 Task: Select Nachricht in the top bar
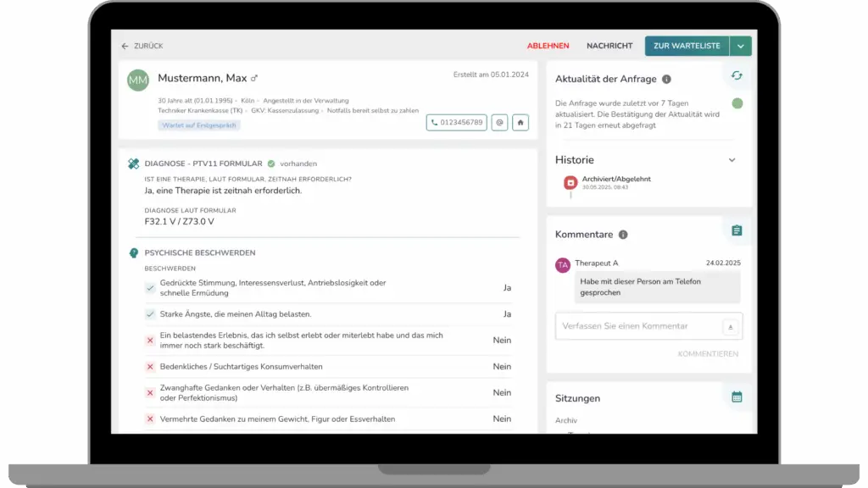pos(609,47)
